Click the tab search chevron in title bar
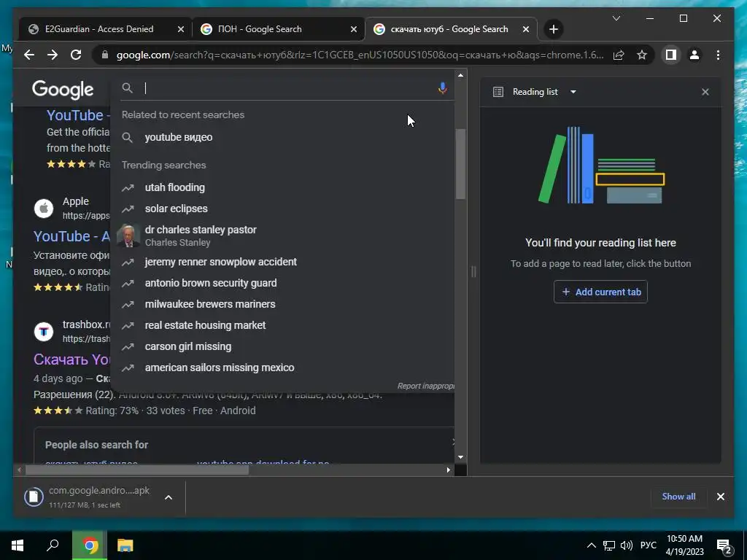 click(616, 18)
